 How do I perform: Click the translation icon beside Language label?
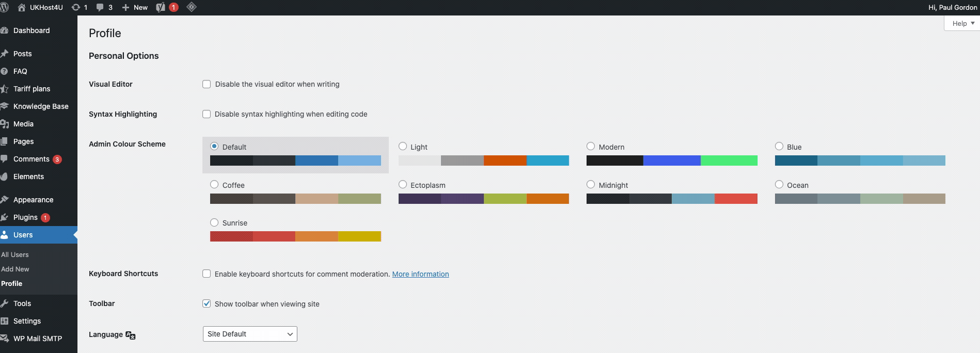tap(131, 335)
